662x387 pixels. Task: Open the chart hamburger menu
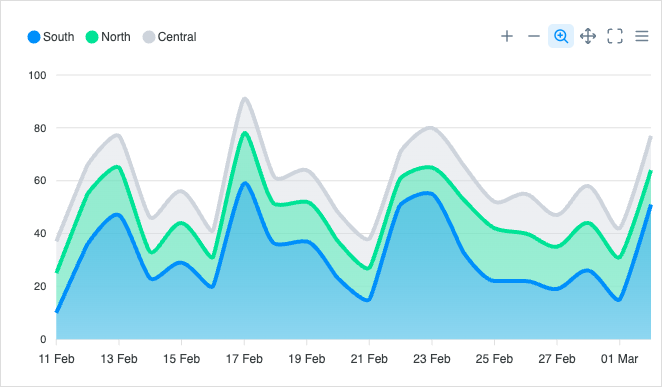pos(642,36)
